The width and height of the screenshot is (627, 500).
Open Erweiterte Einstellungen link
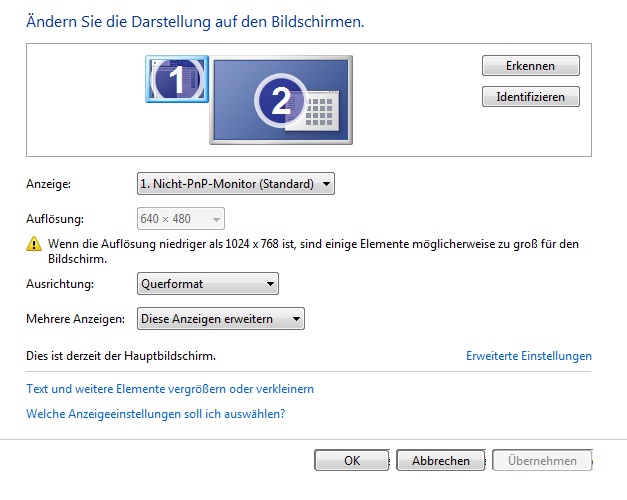pos(529,356)
